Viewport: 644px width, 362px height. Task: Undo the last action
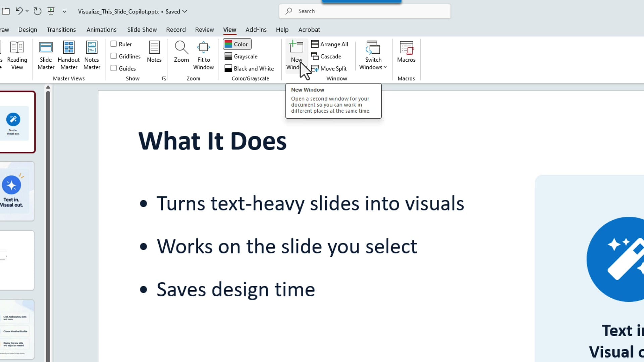coord(19,11)
